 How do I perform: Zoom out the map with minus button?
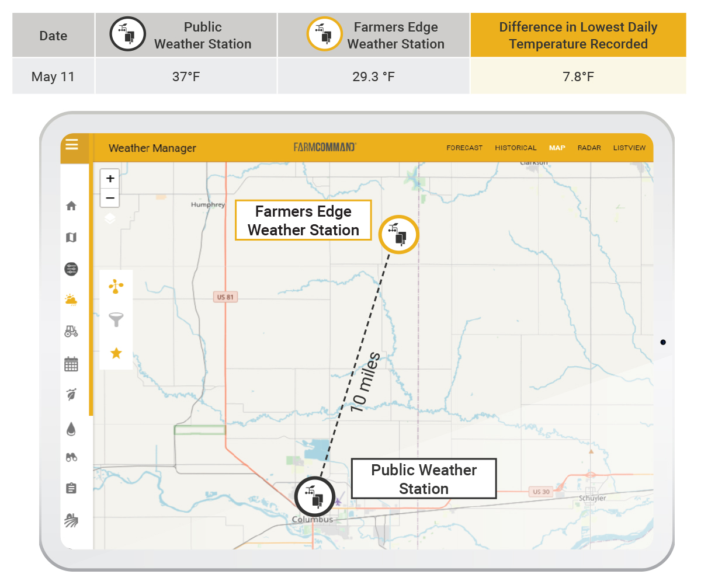click(x=110, y=198)
